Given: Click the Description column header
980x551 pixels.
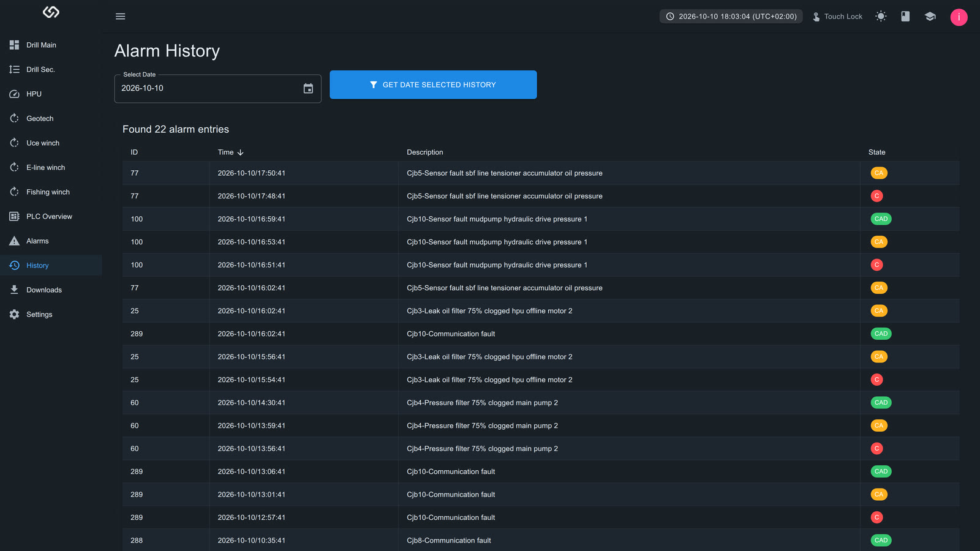Looking at the screenshot, I should pyautogui.click(x=424, y=152).
